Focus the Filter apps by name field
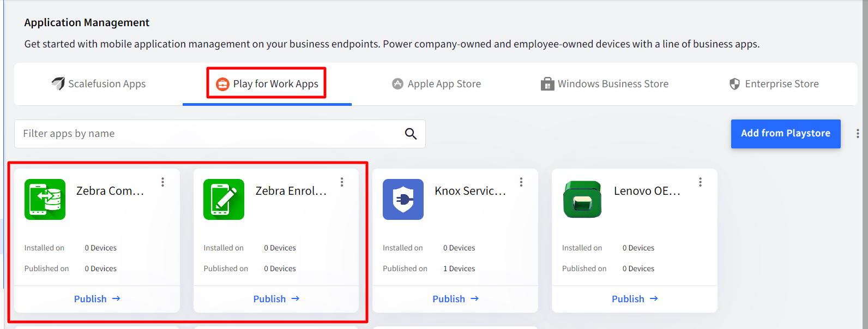Viewport: 868px width, 329px height. [220, 134]
